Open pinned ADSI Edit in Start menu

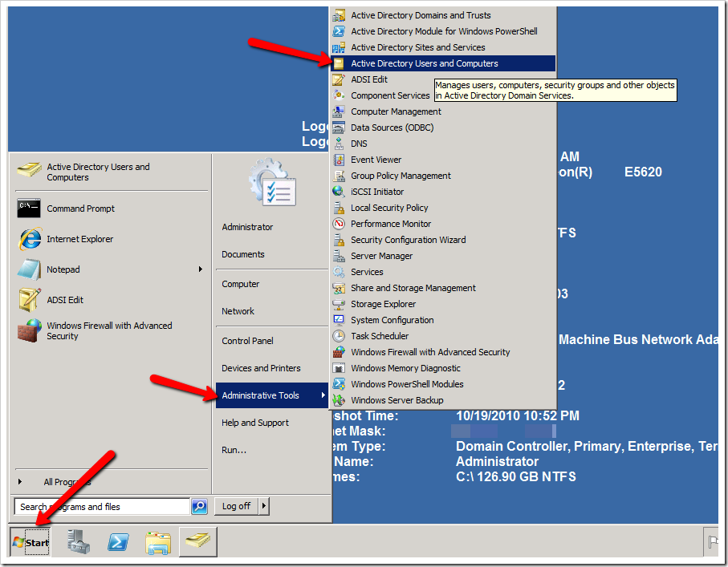click(112, 300)
